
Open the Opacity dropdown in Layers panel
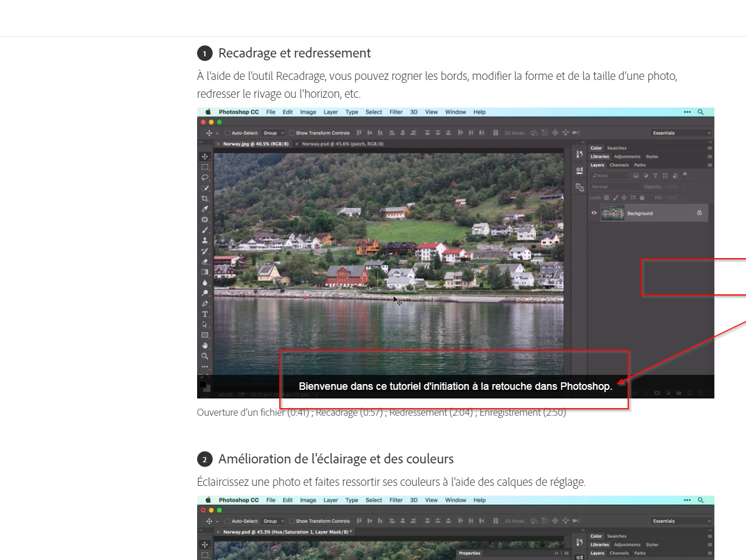[x=684, y=187]
